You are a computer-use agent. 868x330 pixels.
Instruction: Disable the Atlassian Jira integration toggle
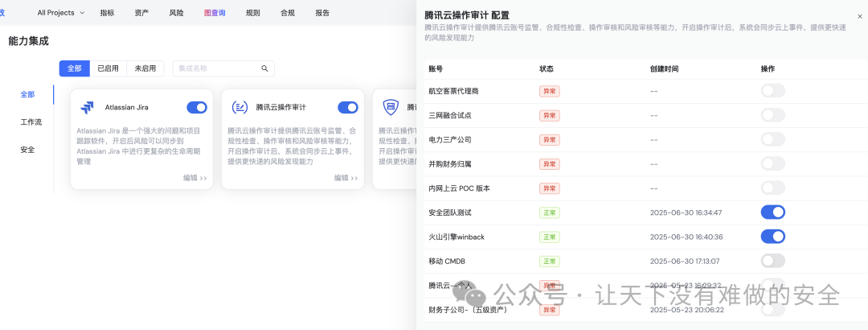(197, 108)
